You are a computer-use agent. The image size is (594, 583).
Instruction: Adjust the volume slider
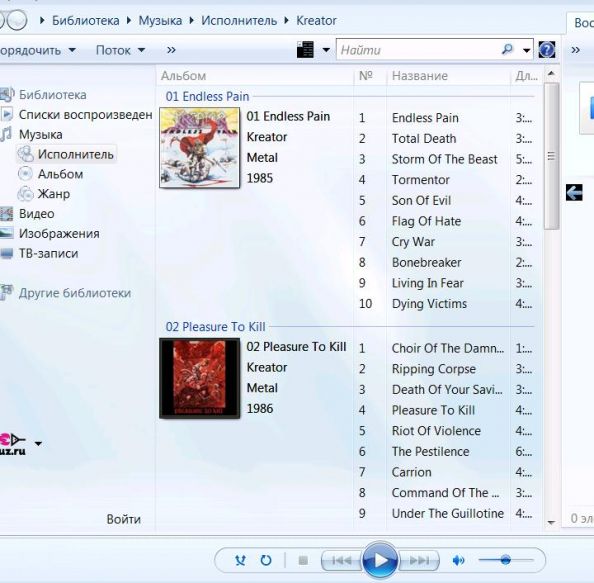[x=506, y=560]
